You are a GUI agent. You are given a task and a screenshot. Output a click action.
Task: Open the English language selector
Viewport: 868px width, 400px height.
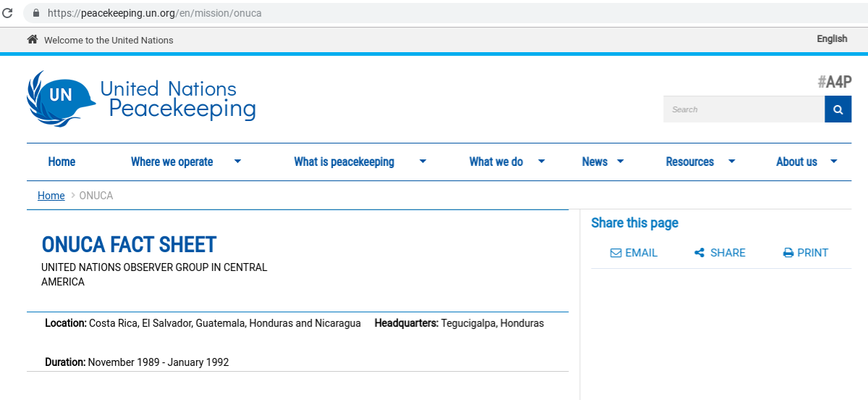coord(832,39)
